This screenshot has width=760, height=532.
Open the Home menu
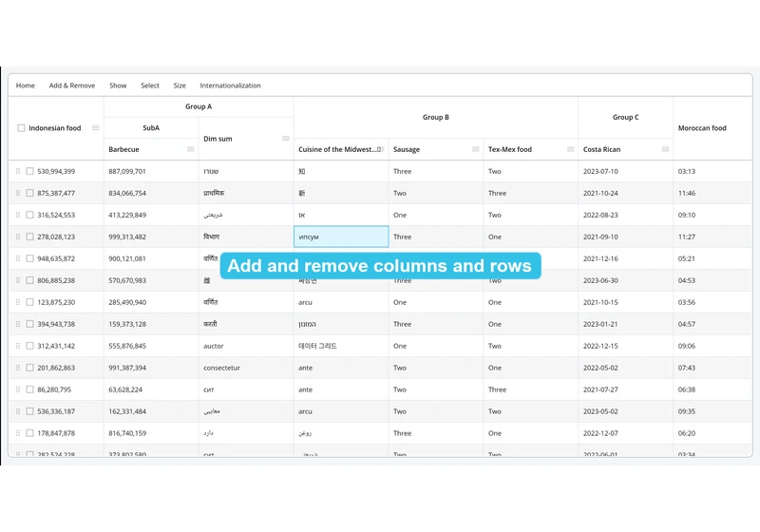point(26,85)
